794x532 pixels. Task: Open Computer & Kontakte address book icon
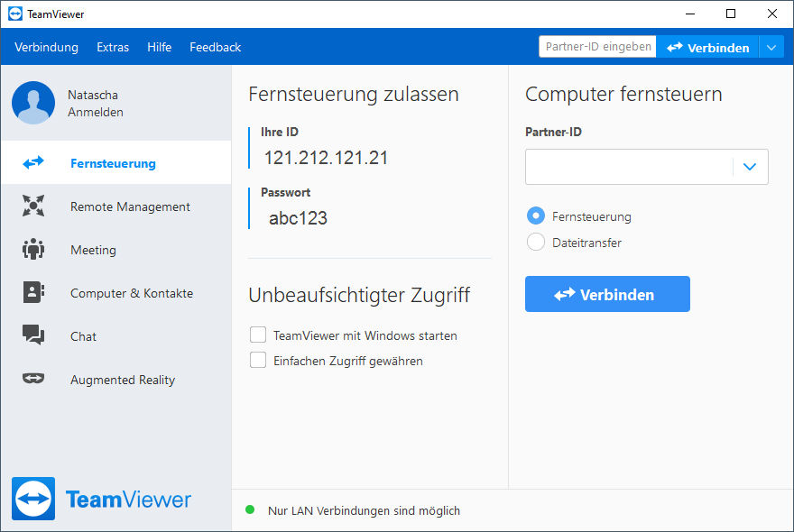[33, 292]
